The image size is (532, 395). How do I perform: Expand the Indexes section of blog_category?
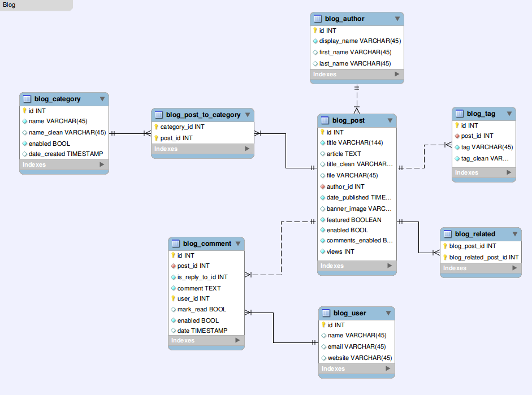coord(64,164)
